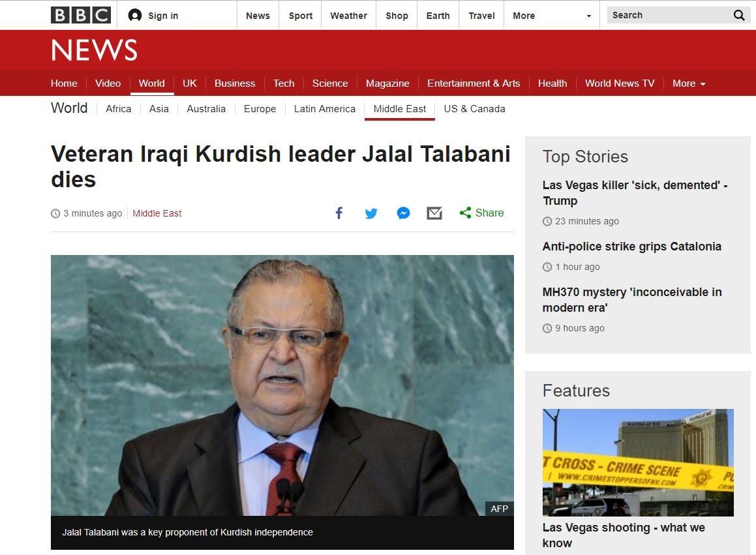Open the Weather link in top bar
The height and width of the screenshot is (555, 756).
click(x=348, y=16)
